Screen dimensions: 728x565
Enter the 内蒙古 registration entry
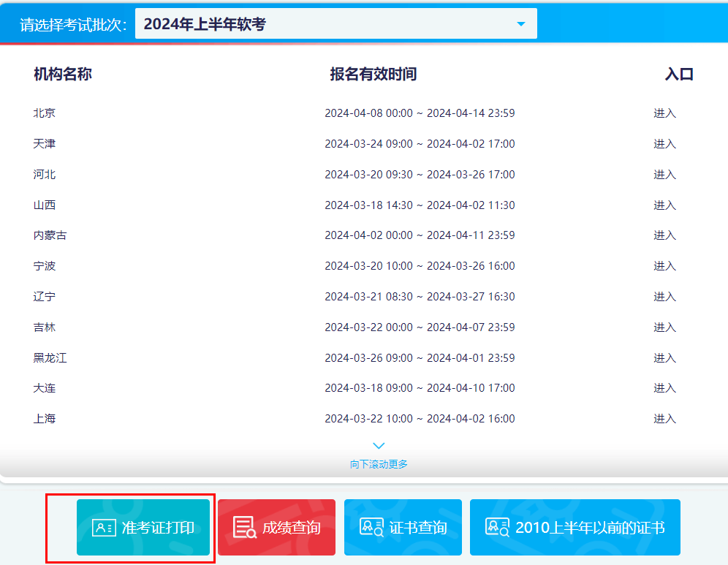tap(665, 235)
